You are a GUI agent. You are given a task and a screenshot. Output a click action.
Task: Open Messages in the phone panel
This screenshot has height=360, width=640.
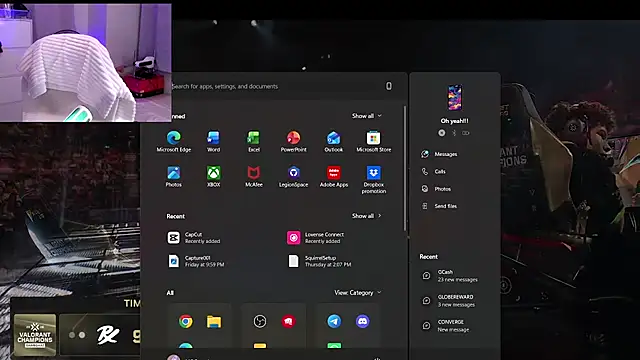pyautogui.click(x=439, y=154)
